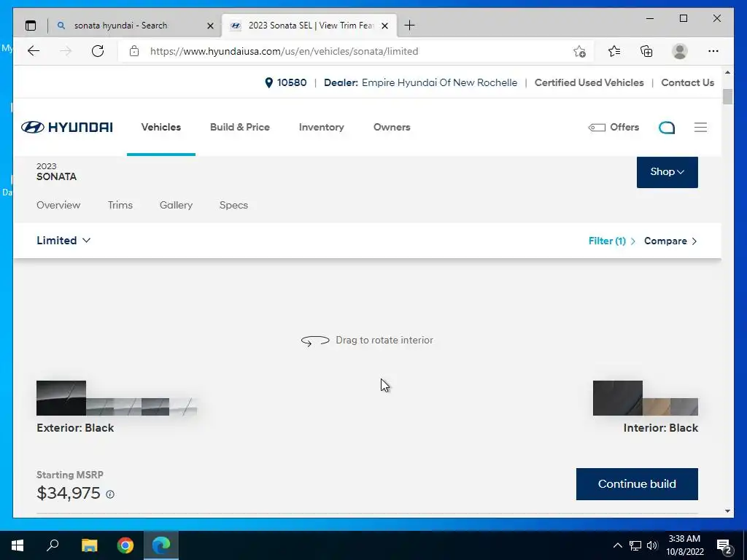This screenshot has width=747, height=560.
Task: Open the Shop dropdown button
Action: coord(667,172)
